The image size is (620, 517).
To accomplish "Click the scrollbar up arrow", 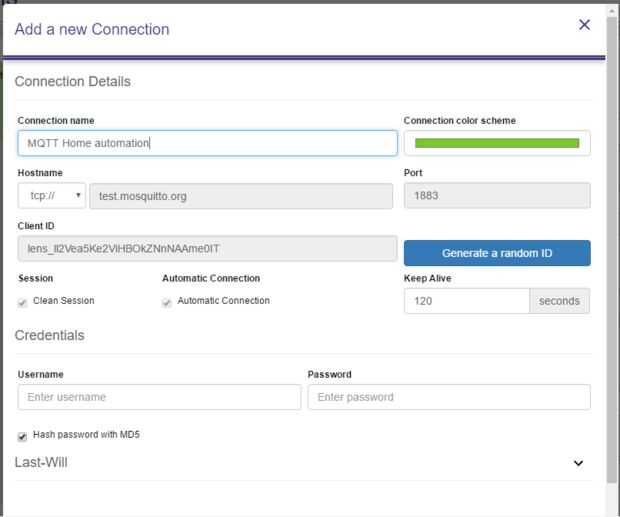I will 612,10.
